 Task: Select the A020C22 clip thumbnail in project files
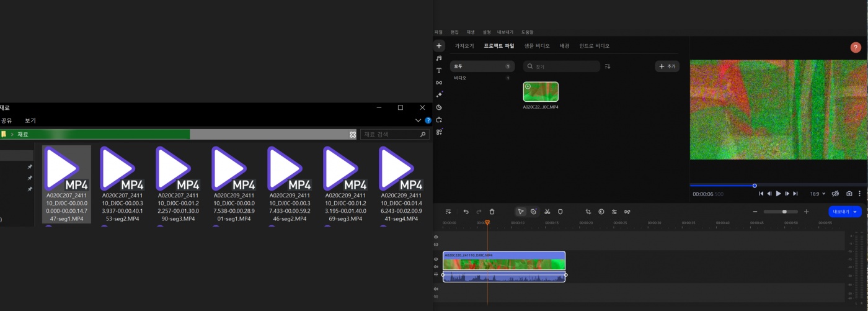coord(541,92)
